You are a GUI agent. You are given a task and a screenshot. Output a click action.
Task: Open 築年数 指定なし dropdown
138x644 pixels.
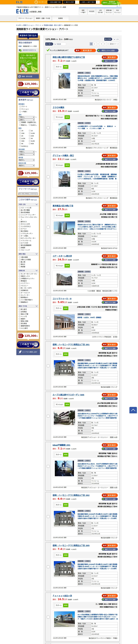click(x=27, y=160)
